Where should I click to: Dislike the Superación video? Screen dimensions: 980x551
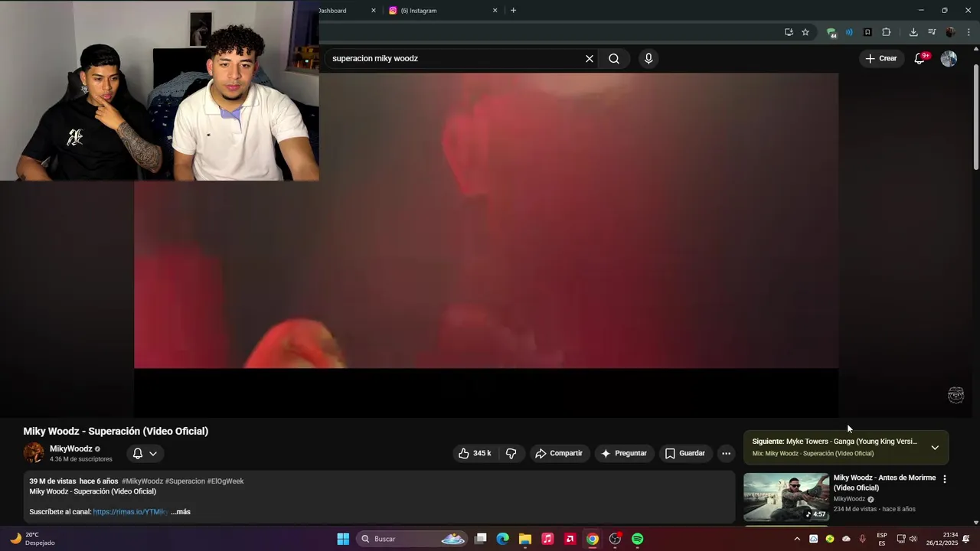point(511,453)
